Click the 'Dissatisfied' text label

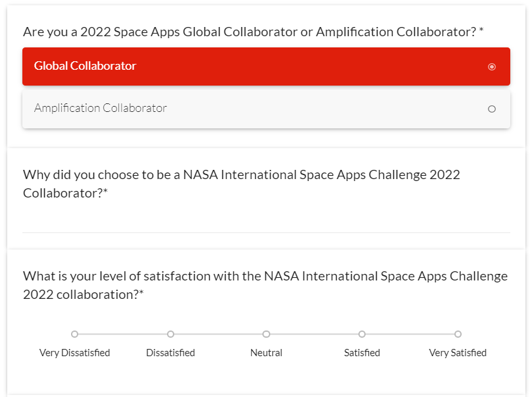(x=170, y=353)
